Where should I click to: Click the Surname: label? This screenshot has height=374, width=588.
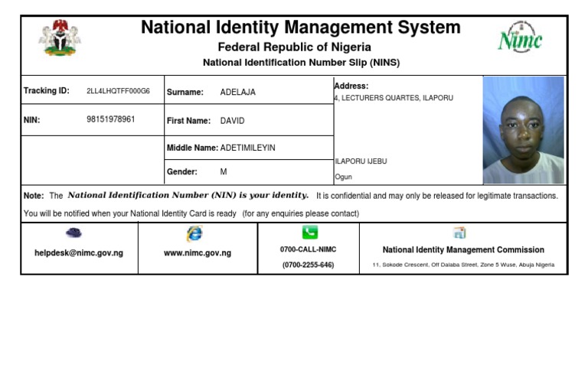[x=185, y=93]
